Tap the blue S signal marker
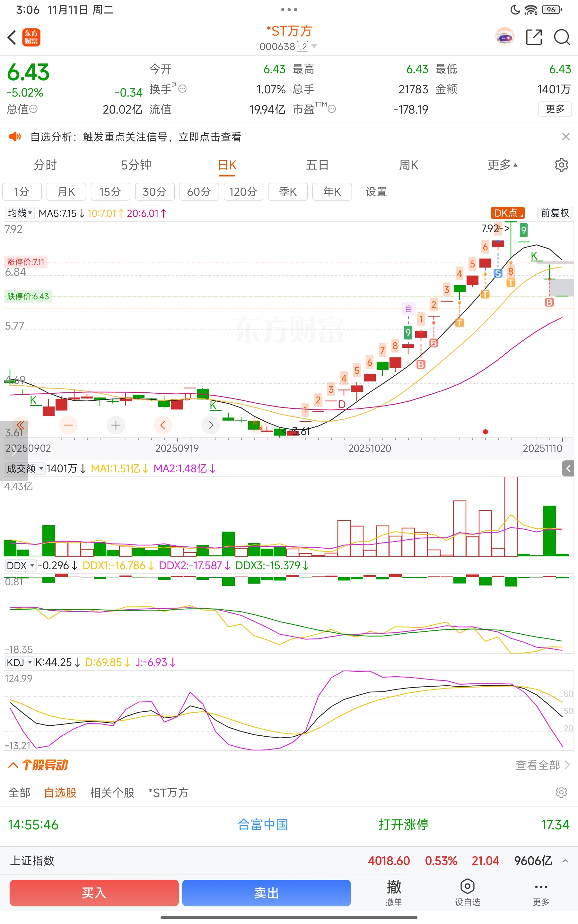 coord(498,273)
